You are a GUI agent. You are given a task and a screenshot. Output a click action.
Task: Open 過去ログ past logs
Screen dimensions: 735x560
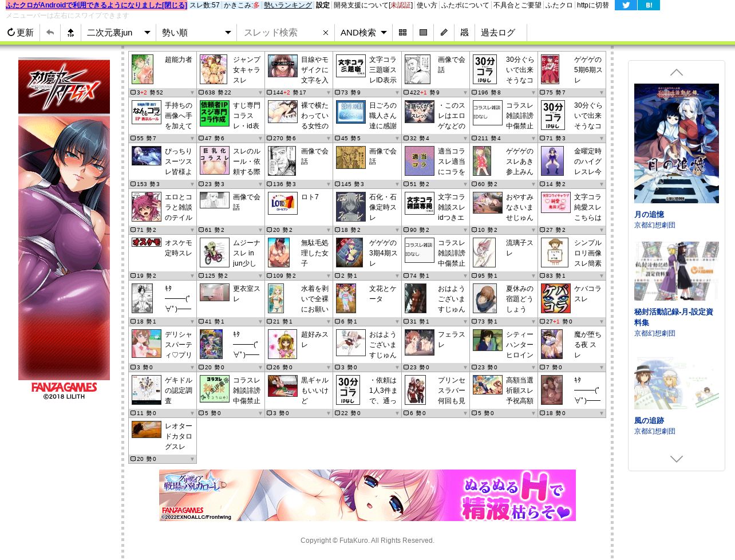click(498, 33)
